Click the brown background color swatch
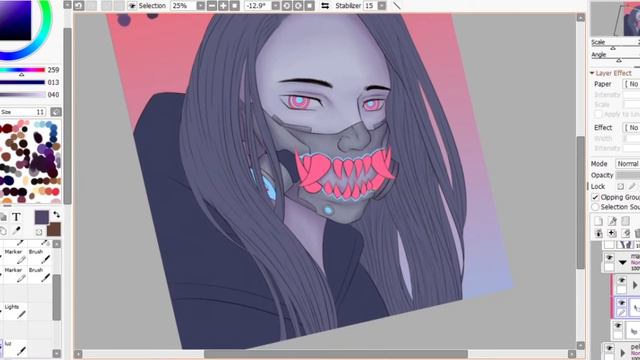 tap(54, 229)
